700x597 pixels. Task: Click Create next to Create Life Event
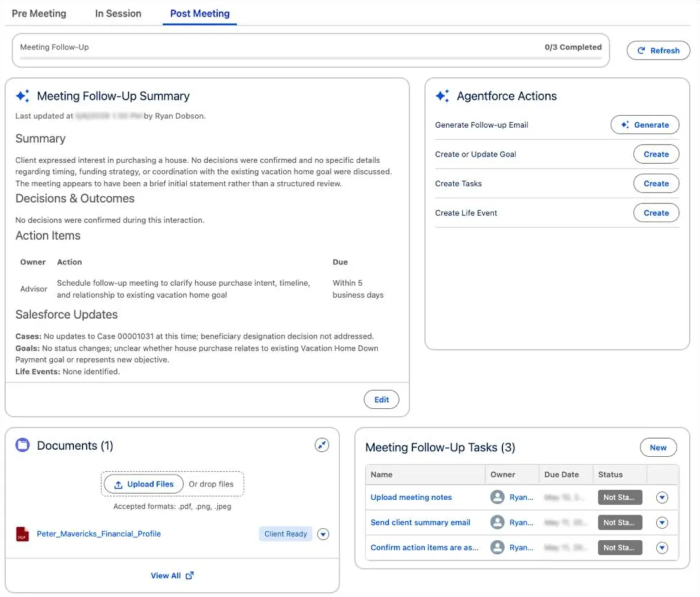coord(656,213)
